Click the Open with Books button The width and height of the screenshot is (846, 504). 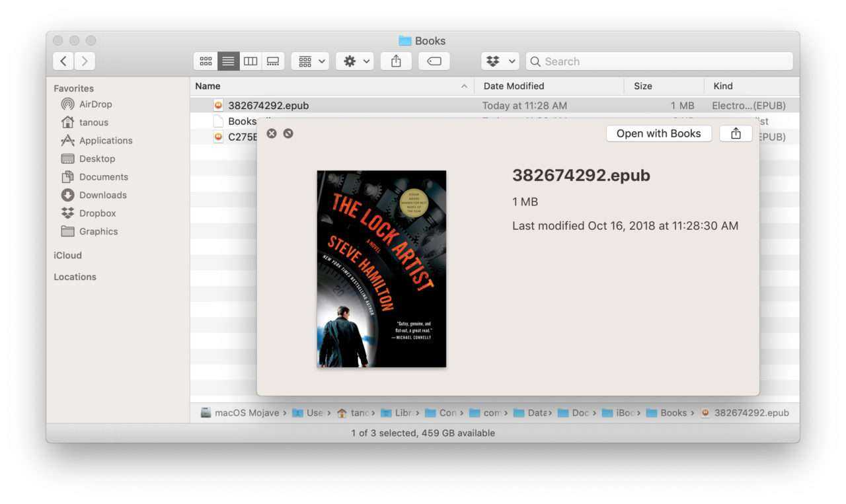pos(658,133)
